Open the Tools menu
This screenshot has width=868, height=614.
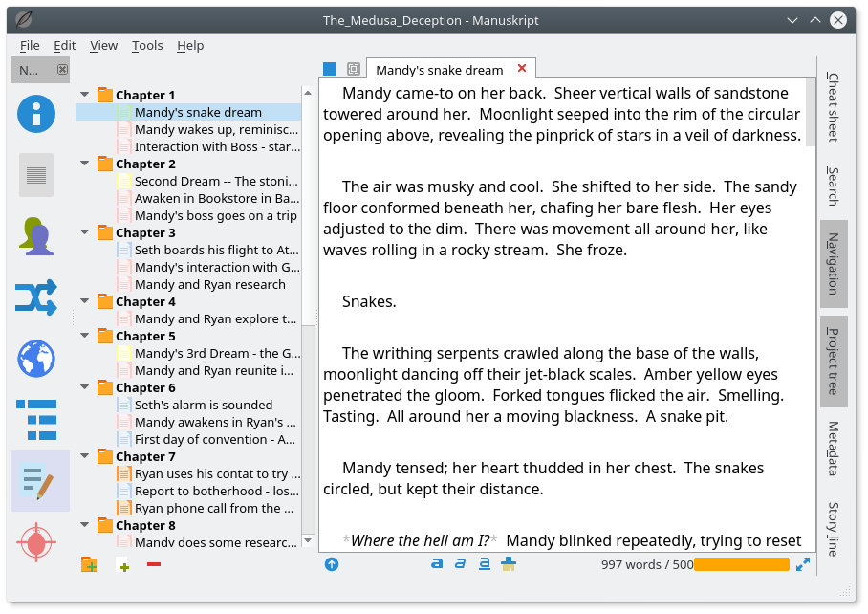pos(147,45)
